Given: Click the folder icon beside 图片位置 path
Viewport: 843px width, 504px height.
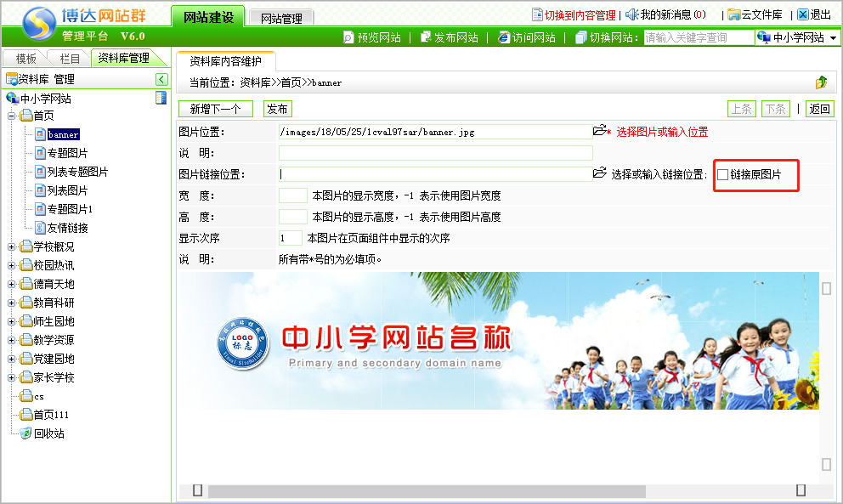Looking at the screenshot, I should 600,131.
